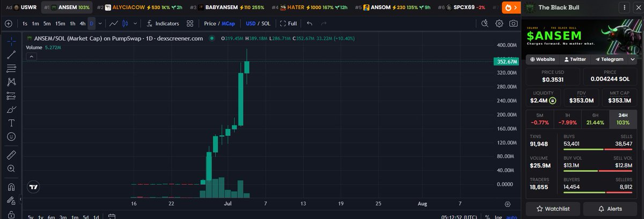
Task: Open the Alerts button
Action: click(611, 209)
